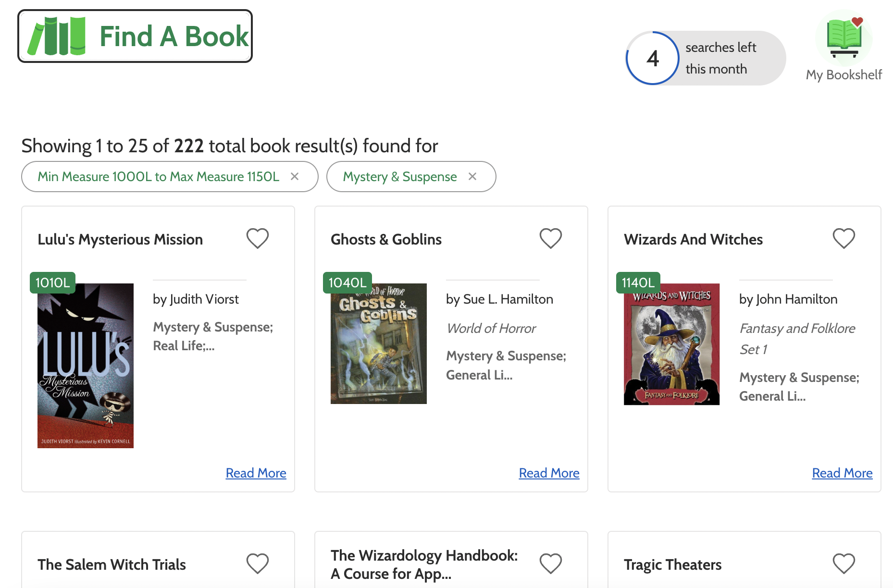Screen dimensions: 893x588
Task: Read More about Wizards And Witches
Action: 843,473
